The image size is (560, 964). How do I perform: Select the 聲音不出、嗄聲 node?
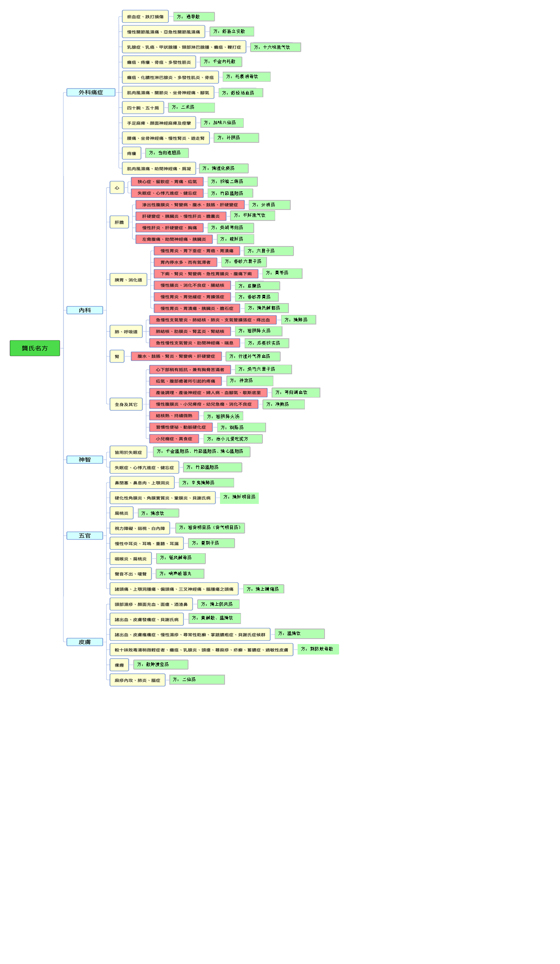click(x=131, y=574)
